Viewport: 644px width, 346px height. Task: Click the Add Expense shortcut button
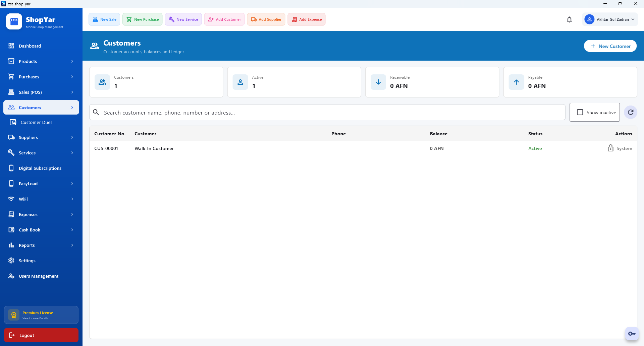tap(307, 19)
